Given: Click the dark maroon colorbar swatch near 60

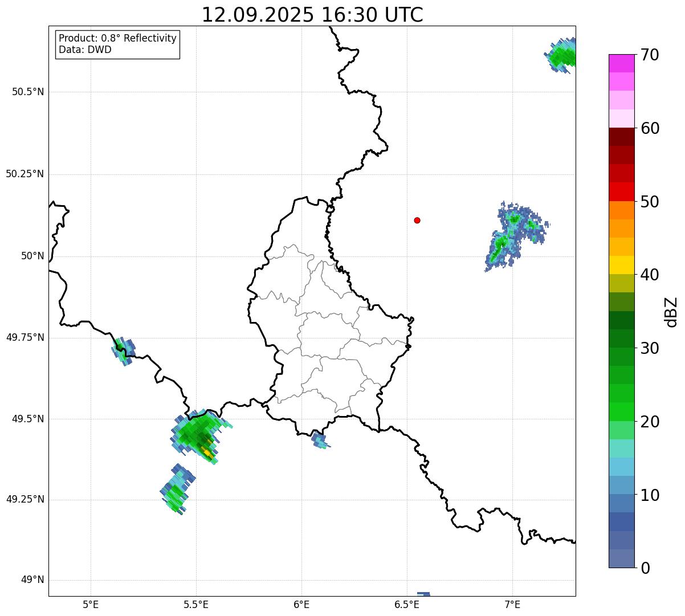Looking at the screenshot, I should (622, 137).
